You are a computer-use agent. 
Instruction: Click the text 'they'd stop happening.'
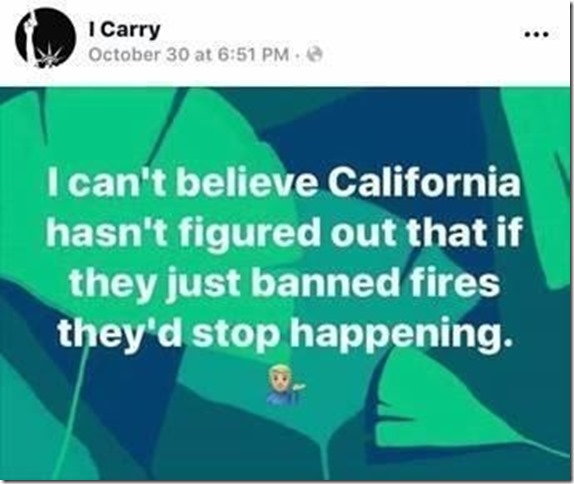tap(283, 335)
